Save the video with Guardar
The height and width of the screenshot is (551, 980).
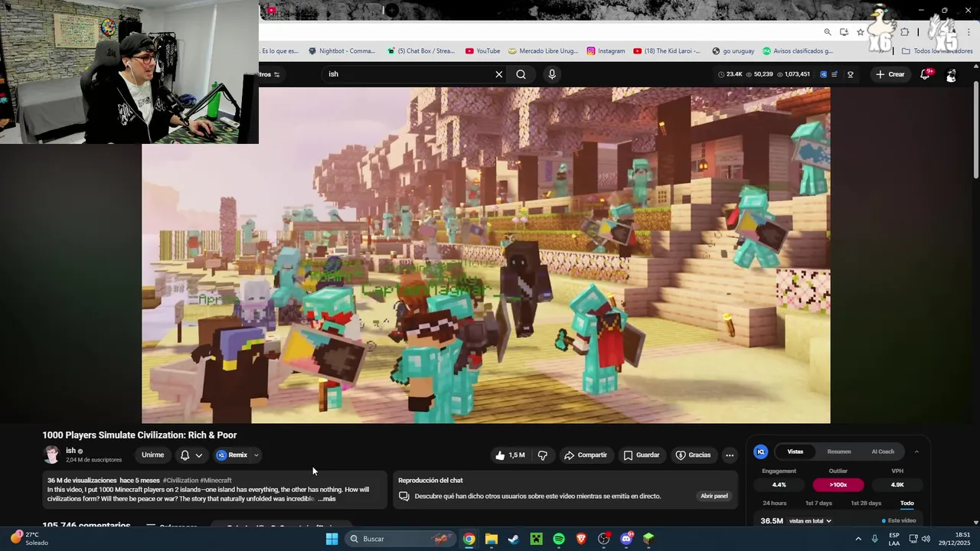click(x=642, y=455)
